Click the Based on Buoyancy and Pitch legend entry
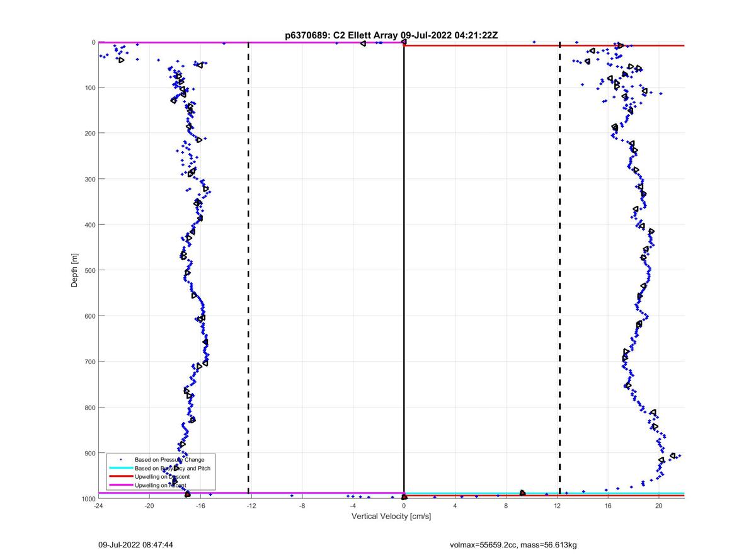This screenshot has height=560, width=756. coord(173,469)
